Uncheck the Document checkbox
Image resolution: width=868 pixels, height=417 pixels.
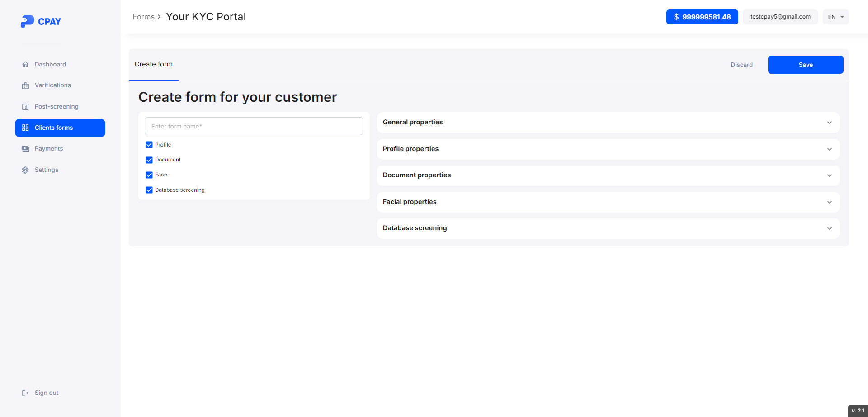tap(149, 160)
